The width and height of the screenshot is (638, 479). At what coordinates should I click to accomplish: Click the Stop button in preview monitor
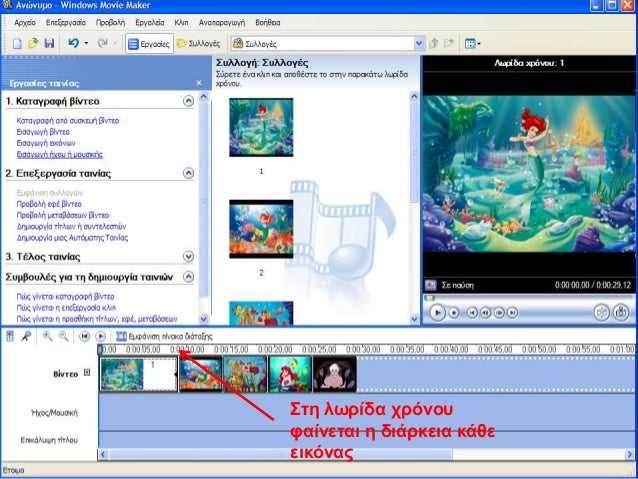coord(454,313)
